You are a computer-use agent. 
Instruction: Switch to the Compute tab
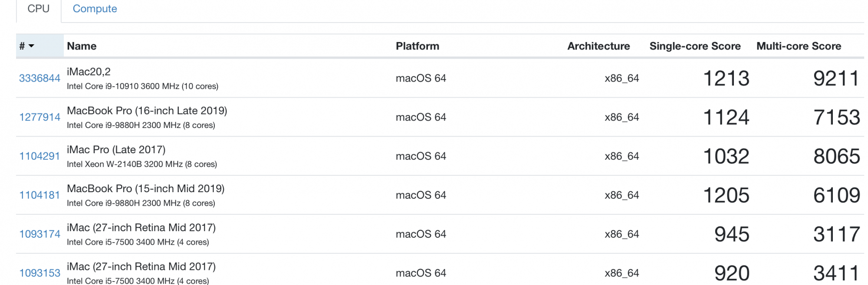pos(95,9)
